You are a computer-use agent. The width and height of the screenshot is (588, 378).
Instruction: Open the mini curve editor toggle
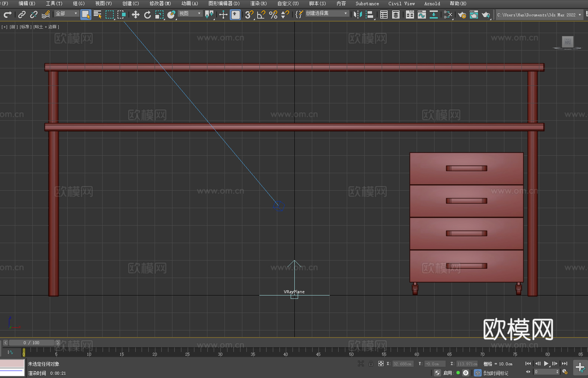click(x=10, y=352)
